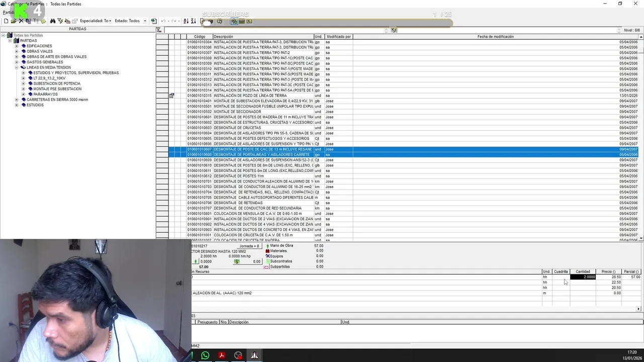Screen dimensions: 644x362
Task: Open WhatsApp from the taskbar
Action: pos(205,355)
